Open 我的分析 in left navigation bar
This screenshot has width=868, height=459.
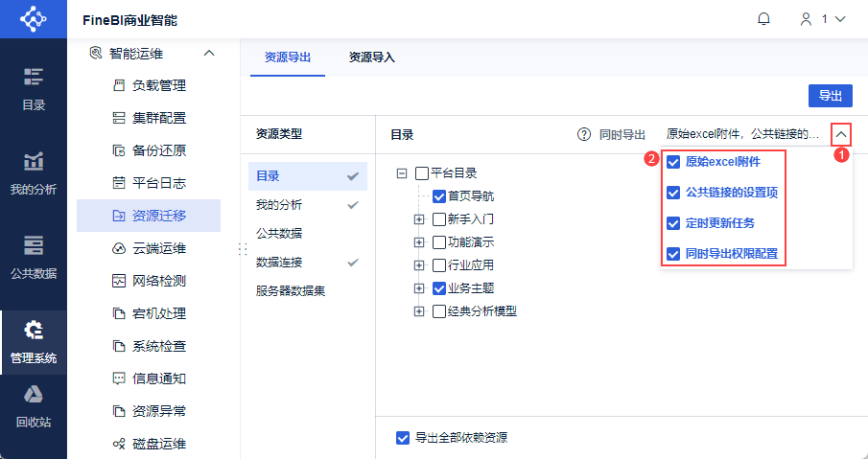click(34, 172)
